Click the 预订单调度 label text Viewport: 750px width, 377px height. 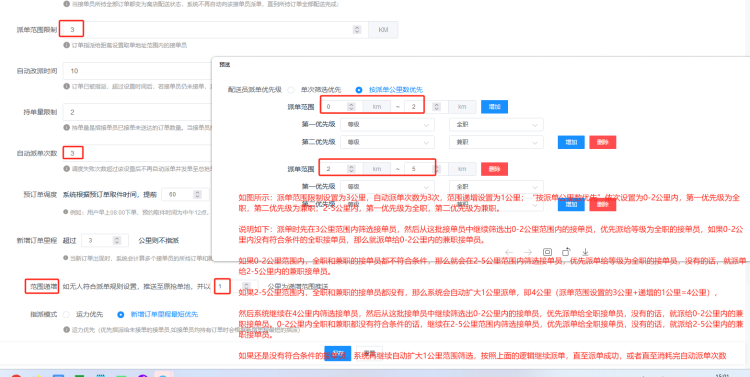tap(40, 195)
